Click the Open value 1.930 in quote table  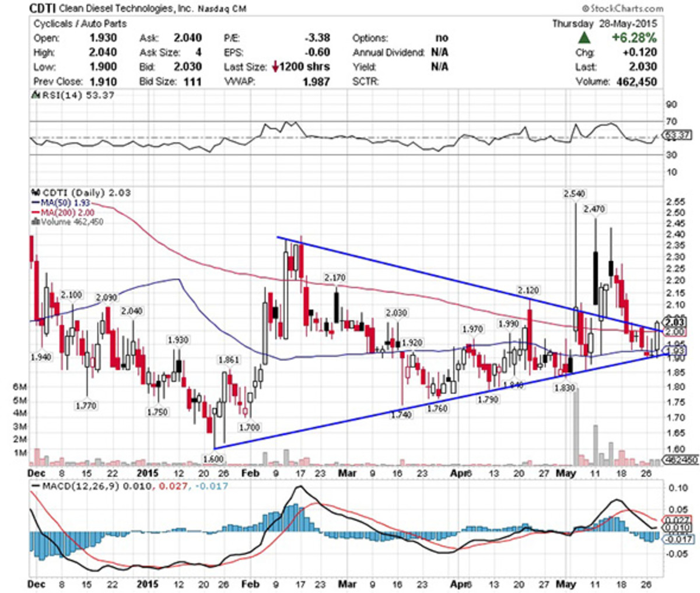tap(103, 38)
